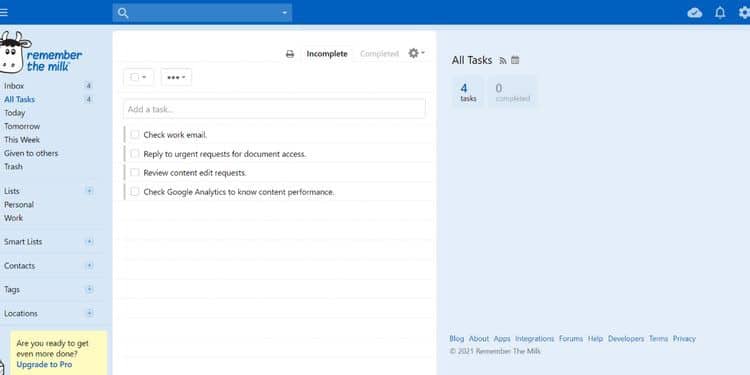Click the Inbox count badge

[x=88, y=86]
